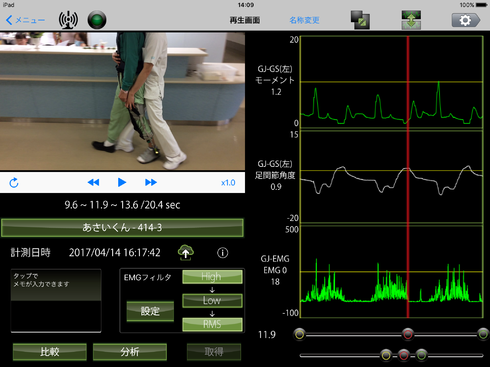Tap the wireless sensor antenna icon

(68, 20)
